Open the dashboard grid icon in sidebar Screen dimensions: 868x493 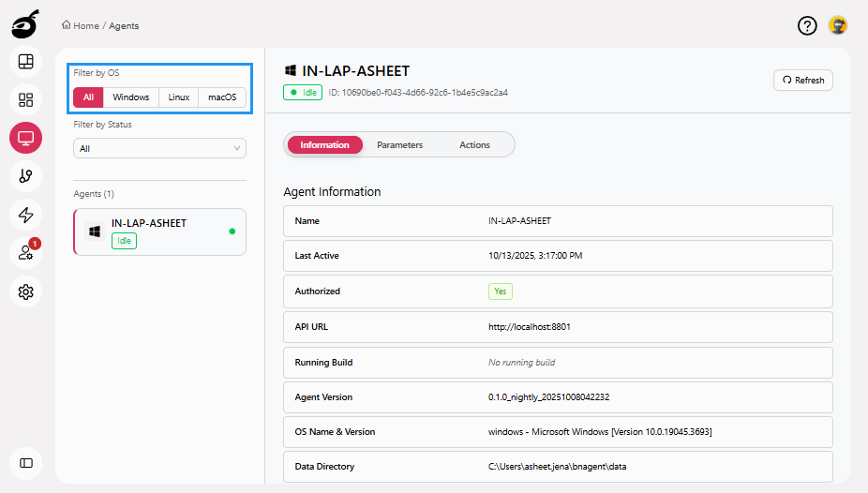tap(26, 99)
